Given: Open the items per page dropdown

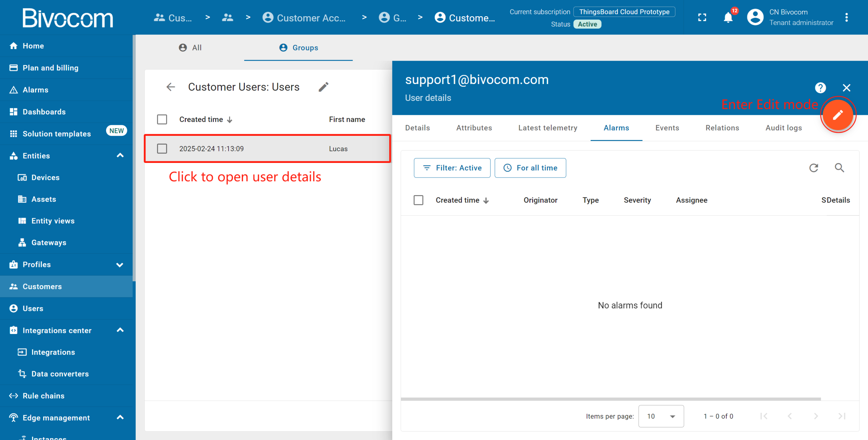Looking at the screenshot, I should click(661, 416).
